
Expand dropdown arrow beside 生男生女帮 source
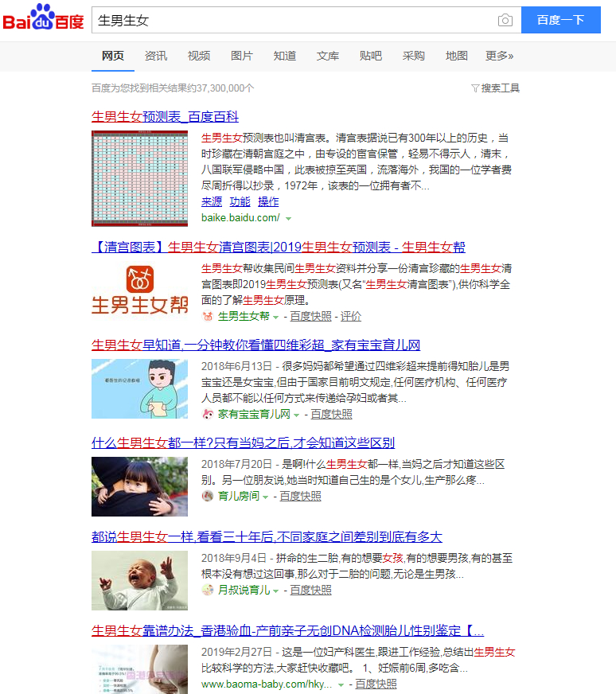click(275, 317)
